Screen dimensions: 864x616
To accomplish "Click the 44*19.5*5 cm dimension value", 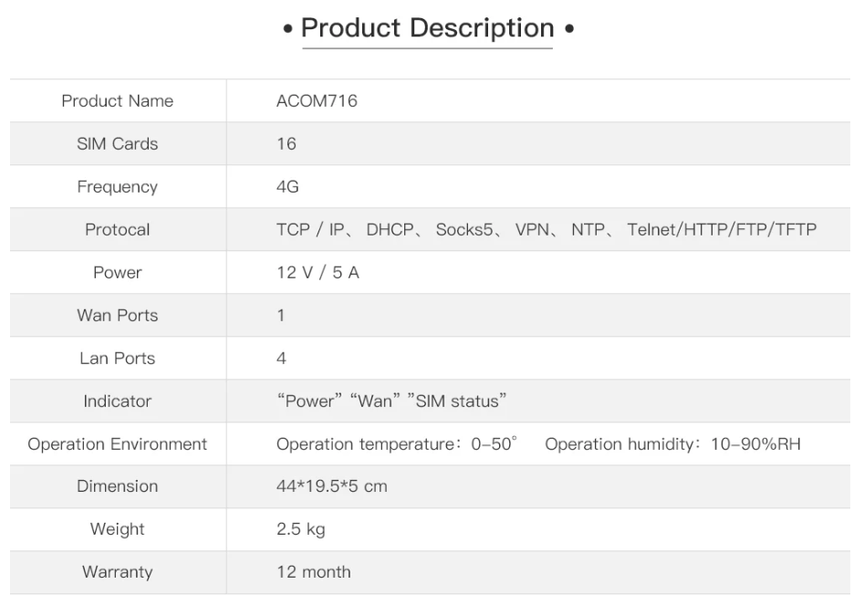I will [331, 486].
